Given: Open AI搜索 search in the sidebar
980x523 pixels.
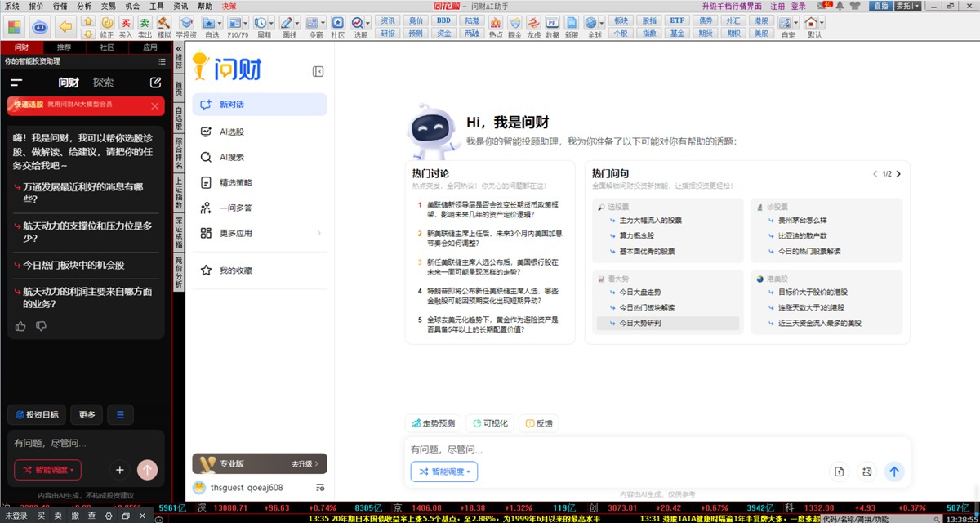Looking at the screenshot, I should (x=231, y=157).
